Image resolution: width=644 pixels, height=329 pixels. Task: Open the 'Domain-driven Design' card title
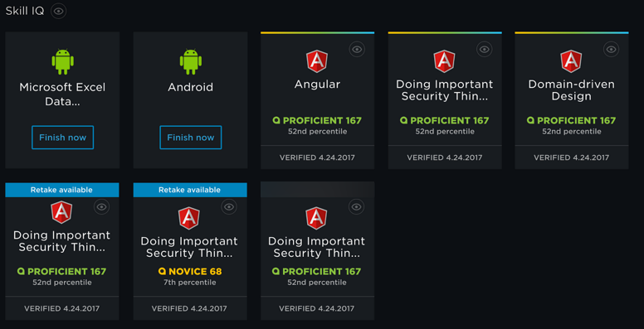(571, 90)
